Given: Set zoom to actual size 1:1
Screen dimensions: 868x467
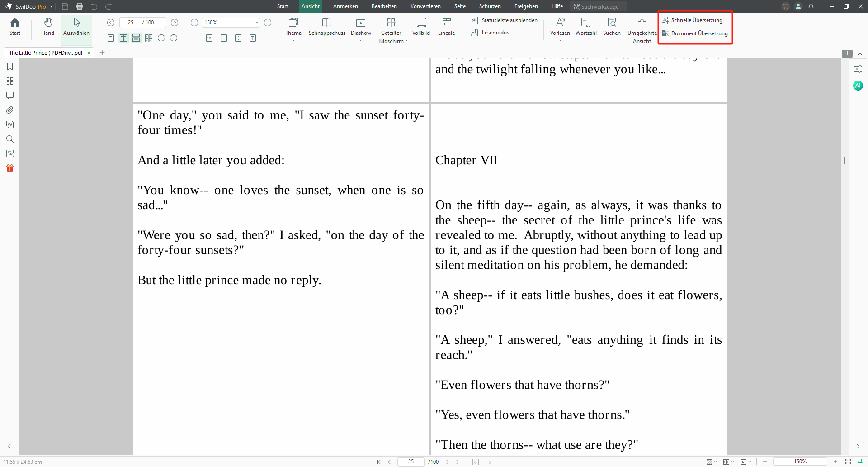Looking at the screenshot, I should [209, 38].
